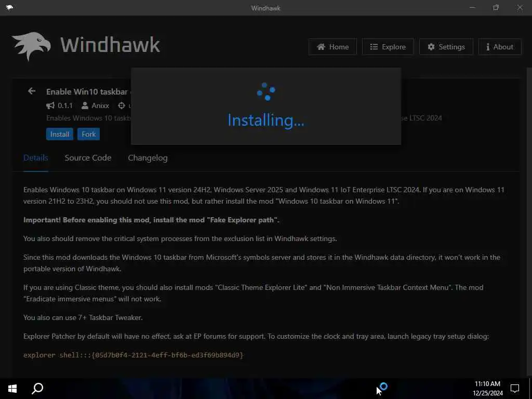Switch to the Source Code tab

tap(88, 158)
